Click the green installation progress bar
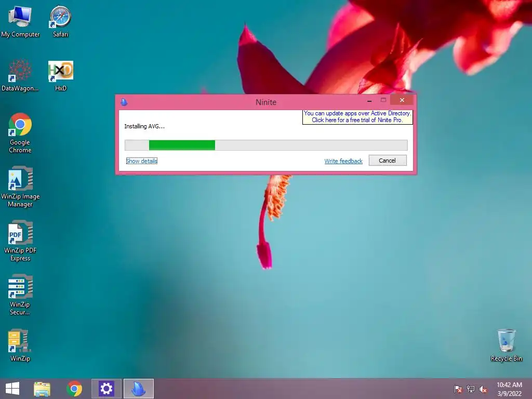Screen dimensions: 532x399 coord(266,145)
